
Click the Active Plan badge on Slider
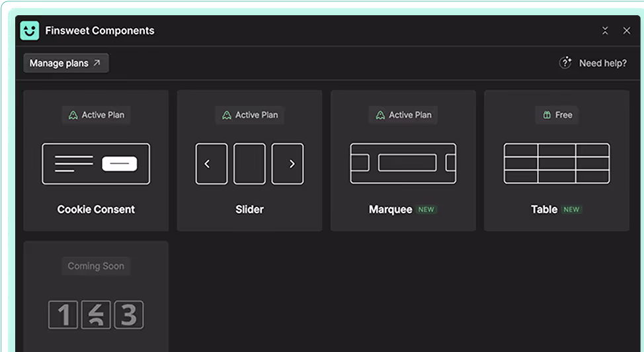(250, 115)
